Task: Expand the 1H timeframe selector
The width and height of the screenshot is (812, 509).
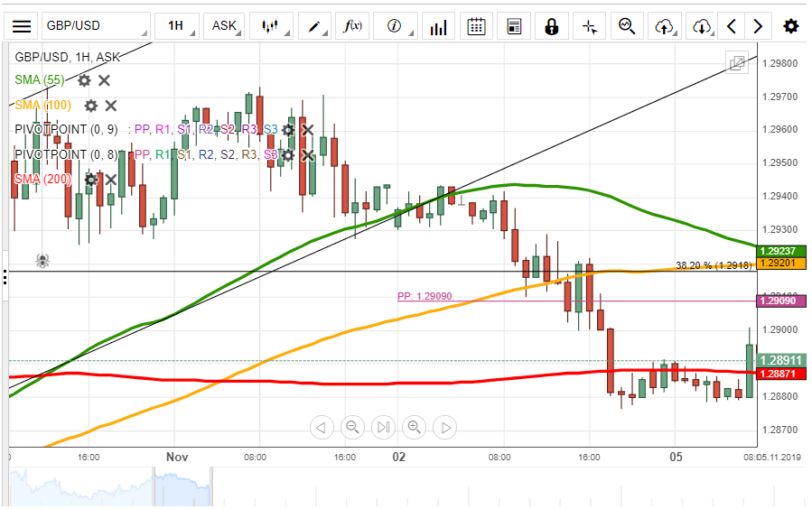Action: pyautogui.click(x=177, y=26)
